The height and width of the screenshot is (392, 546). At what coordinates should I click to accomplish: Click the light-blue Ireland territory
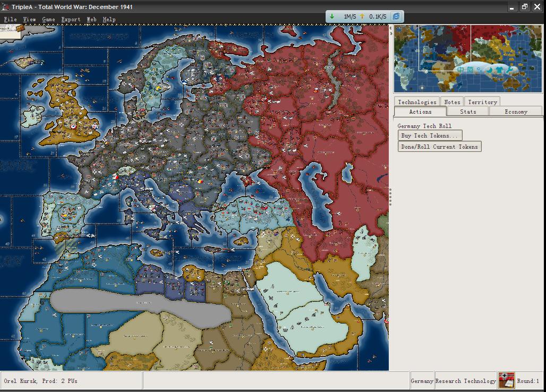[33, 117]
